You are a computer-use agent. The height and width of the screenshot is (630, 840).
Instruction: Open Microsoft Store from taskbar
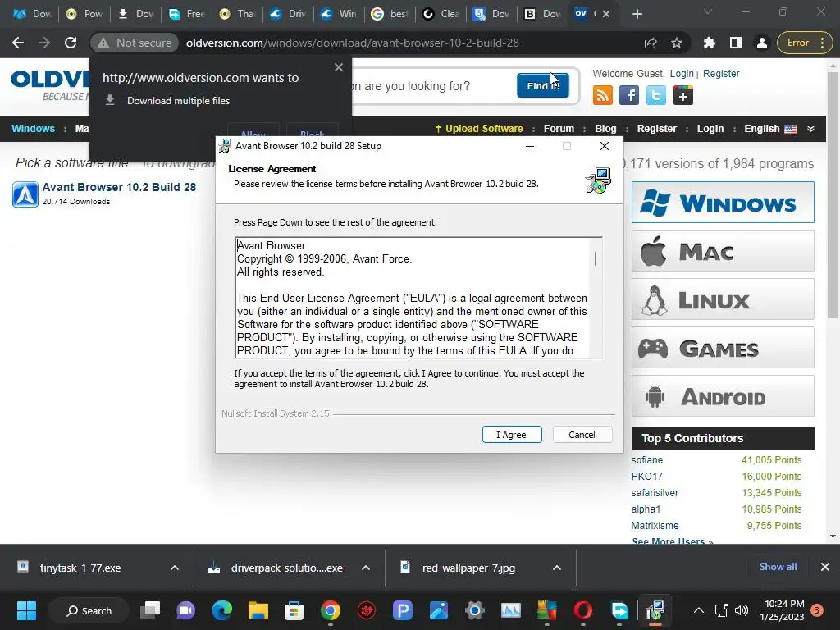tap(294, 610)
